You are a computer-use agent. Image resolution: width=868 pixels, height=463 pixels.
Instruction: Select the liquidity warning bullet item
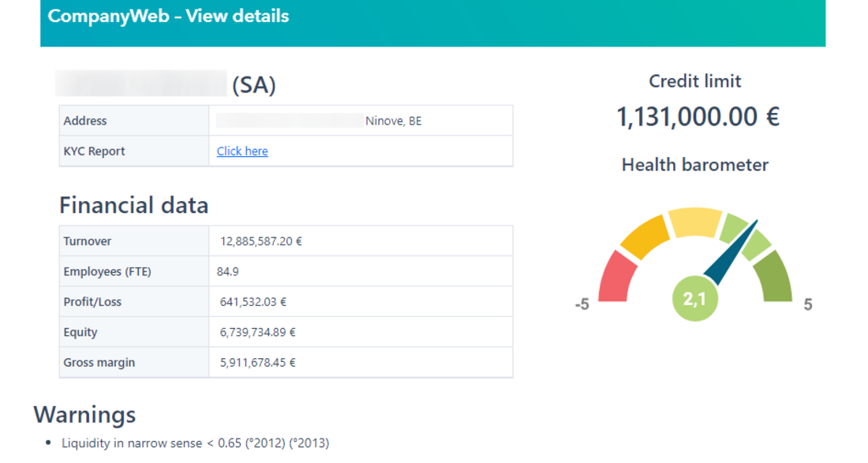pyautogui.click(x=195, y=443)
